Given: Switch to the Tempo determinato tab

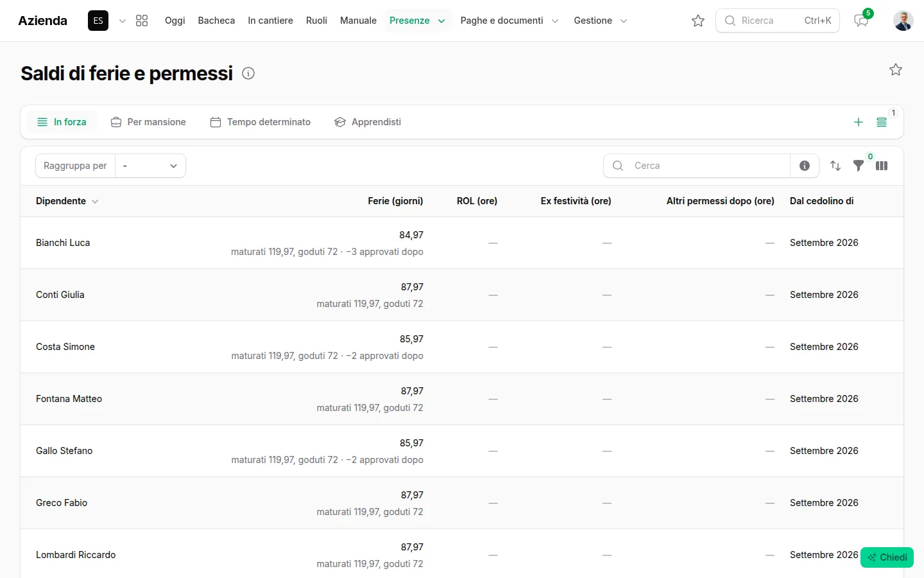Looking at the screenshot, I should click(x=261, y=122).
